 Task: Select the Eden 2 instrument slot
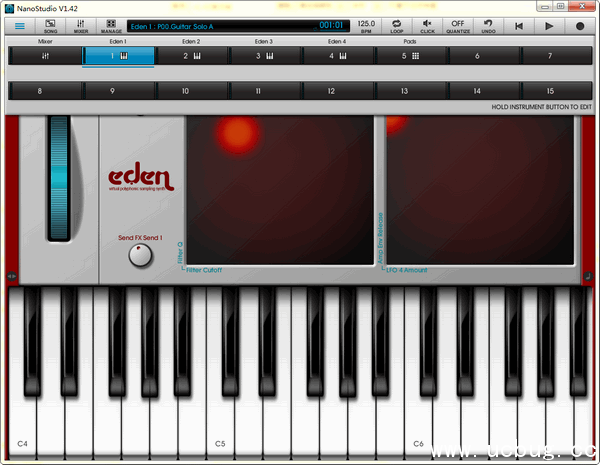click(191, 56)
